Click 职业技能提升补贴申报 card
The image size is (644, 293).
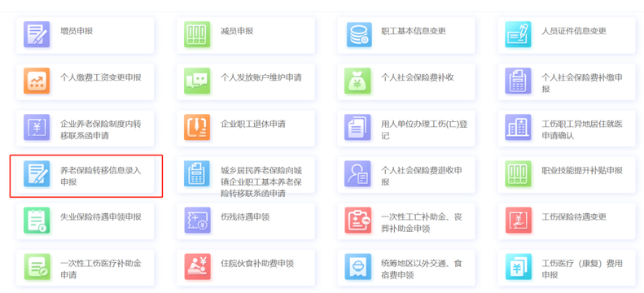(567, 175)
